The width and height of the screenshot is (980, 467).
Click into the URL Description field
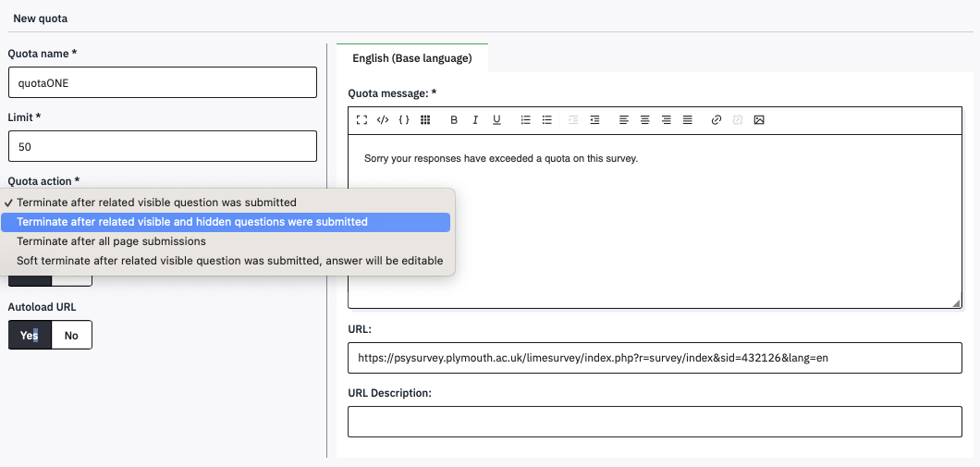click(x=655, y=422)
